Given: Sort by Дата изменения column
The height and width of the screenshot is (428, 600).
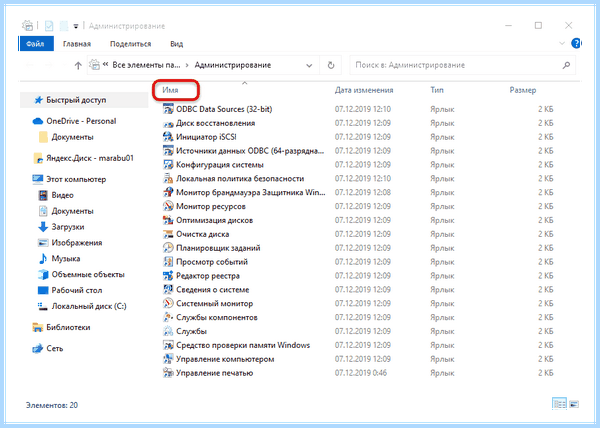Looking at the screenshot, I should 364,90.
